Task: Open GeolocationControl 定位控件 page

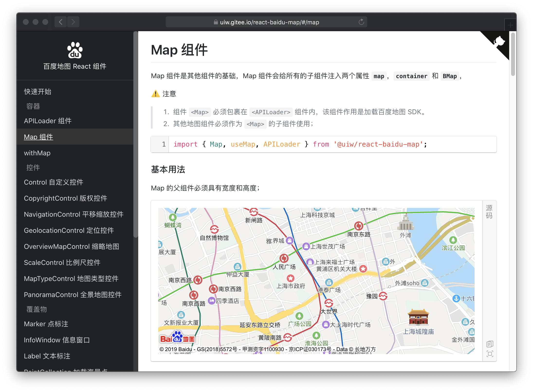Action: point(75,230)
